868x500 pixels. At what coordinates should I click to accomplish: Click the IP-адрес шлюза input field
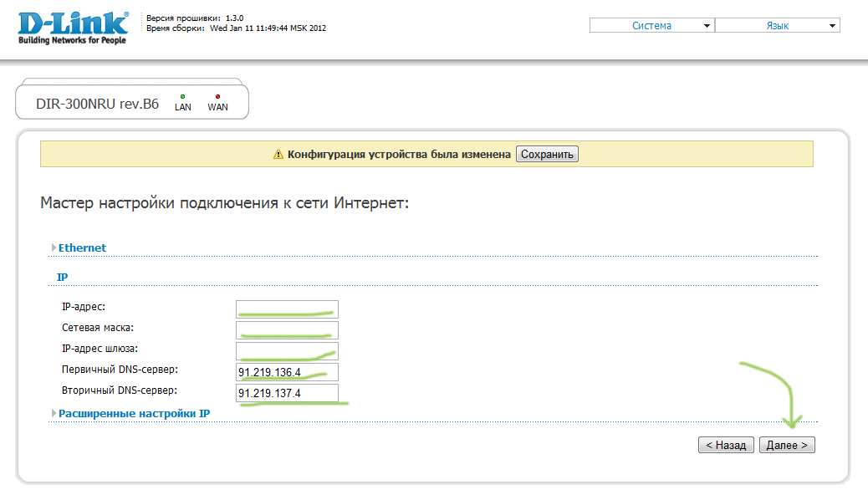(287, 350)
